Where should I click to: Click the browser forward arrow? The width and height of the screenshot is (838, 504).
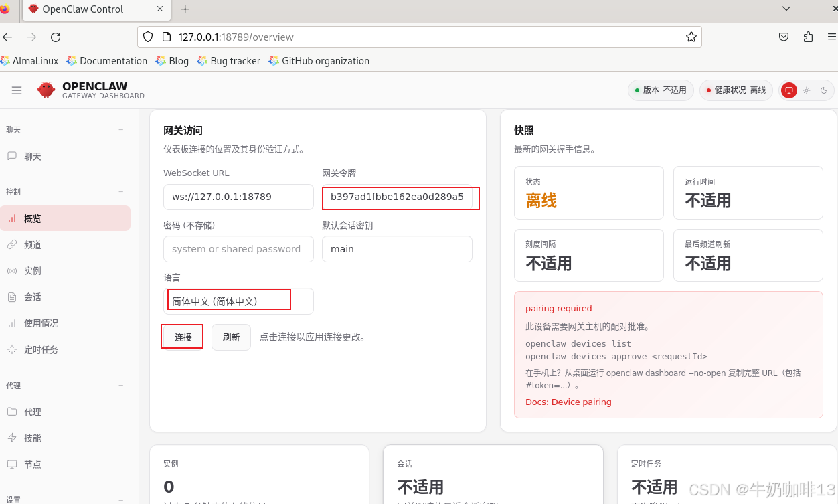click(x=31, y=37)
